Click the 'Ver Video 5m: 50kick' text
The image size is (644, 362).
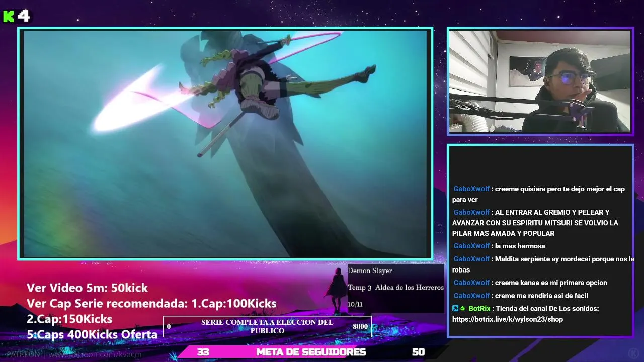point(87,288)
